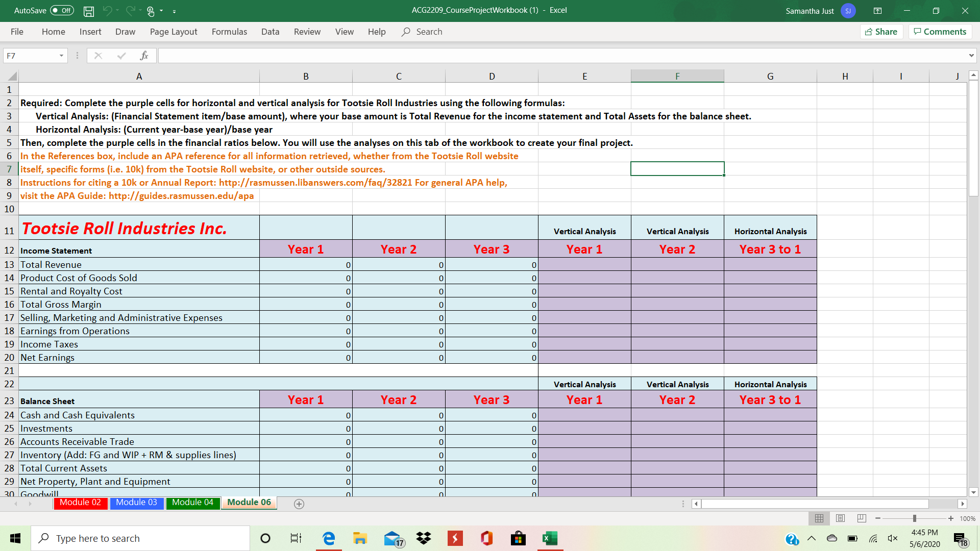Click the Ribbon Display Options icon
The width and height of the screenshot is (980, 551).
[877, 11]
